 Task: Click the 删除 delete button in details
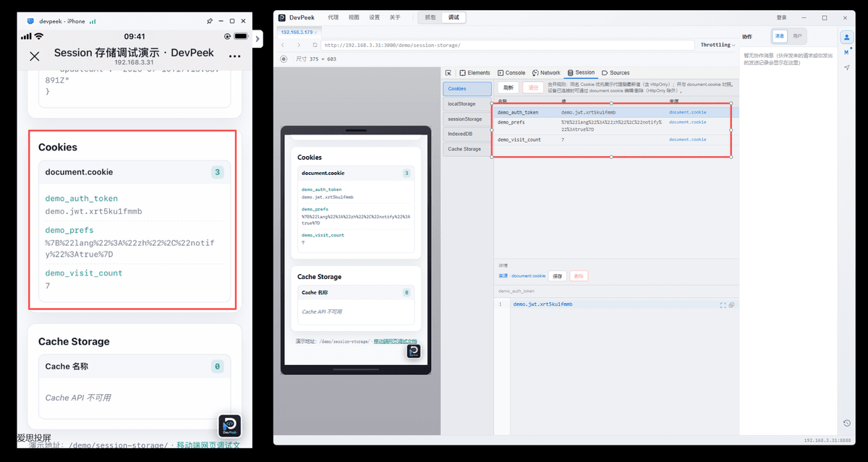(579, 276)
